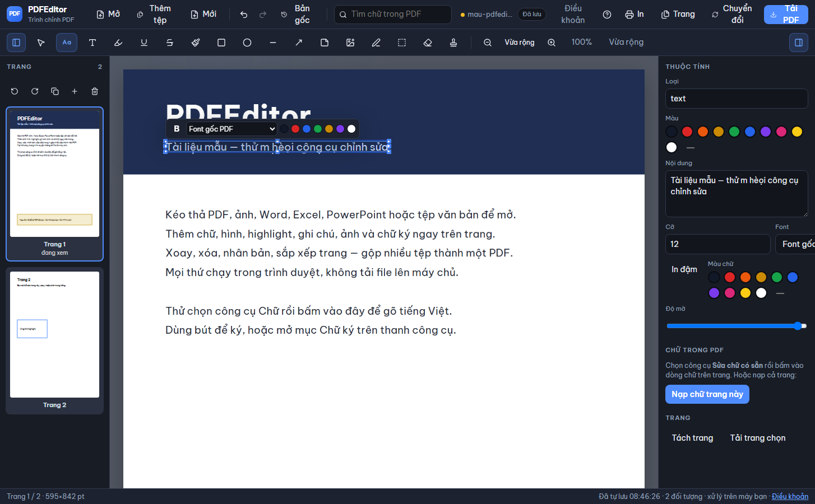Toggle bold B in floating text toolbar
815x504 pixels.
click(177, 129)
